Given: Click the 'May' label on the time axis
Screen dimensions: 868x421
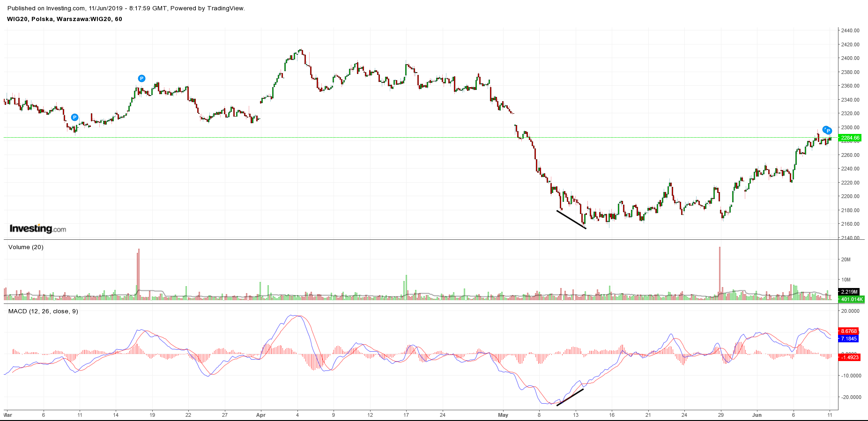Looking at the screenshot, I should point(503,415).
